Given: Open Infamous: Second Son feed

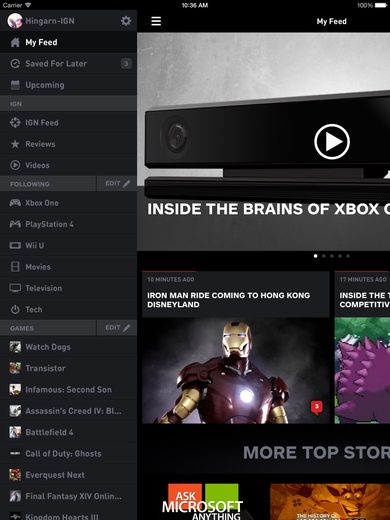Looking at the screenshot, I should tap(68, 390).
